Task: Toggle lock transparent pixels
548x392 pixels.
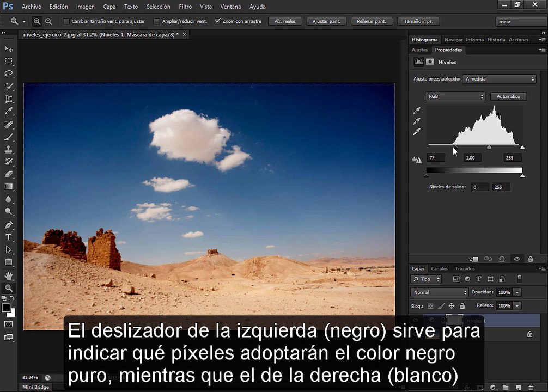Action: [430, 306]
